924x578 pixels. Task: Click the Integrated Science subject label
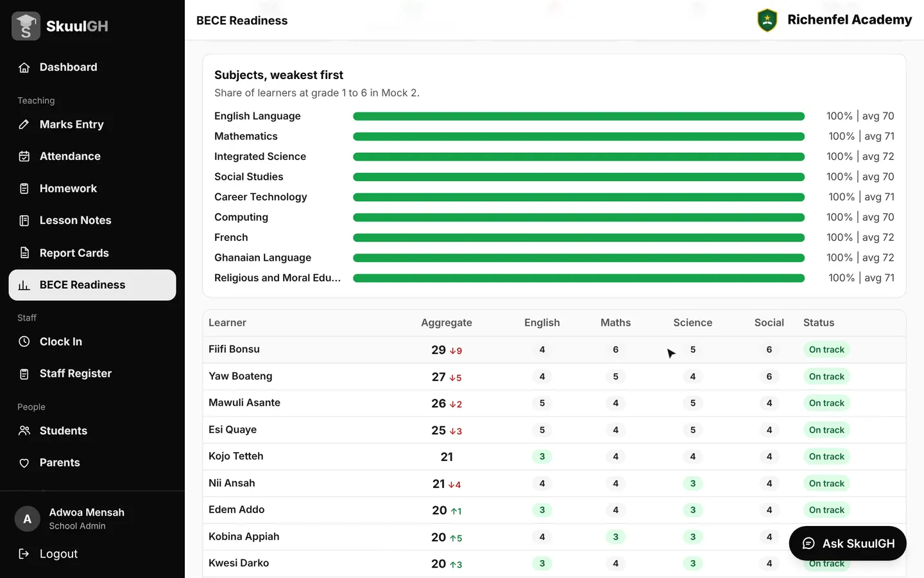(x=260, y=157)
